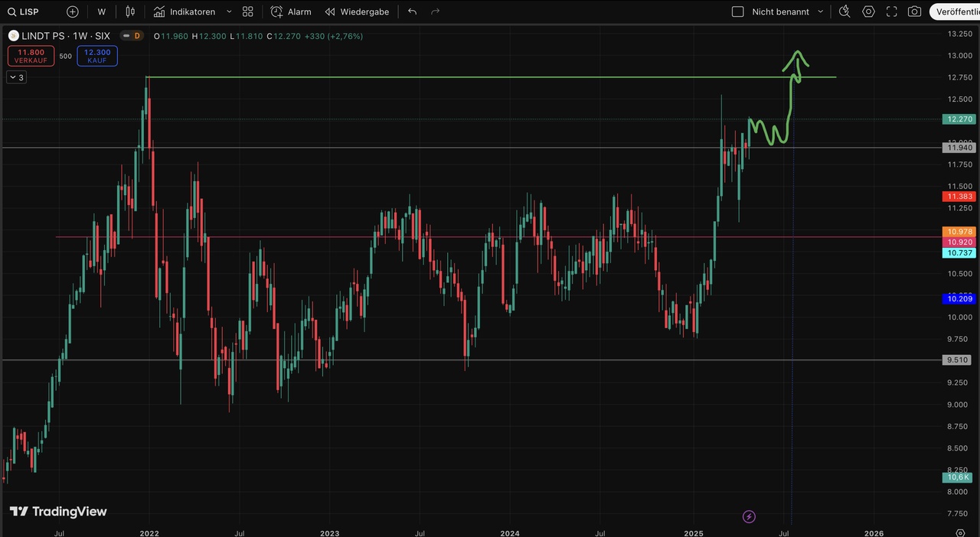Click the 12.270 current price label
The image size is (980, 537).
coord(960,119)
